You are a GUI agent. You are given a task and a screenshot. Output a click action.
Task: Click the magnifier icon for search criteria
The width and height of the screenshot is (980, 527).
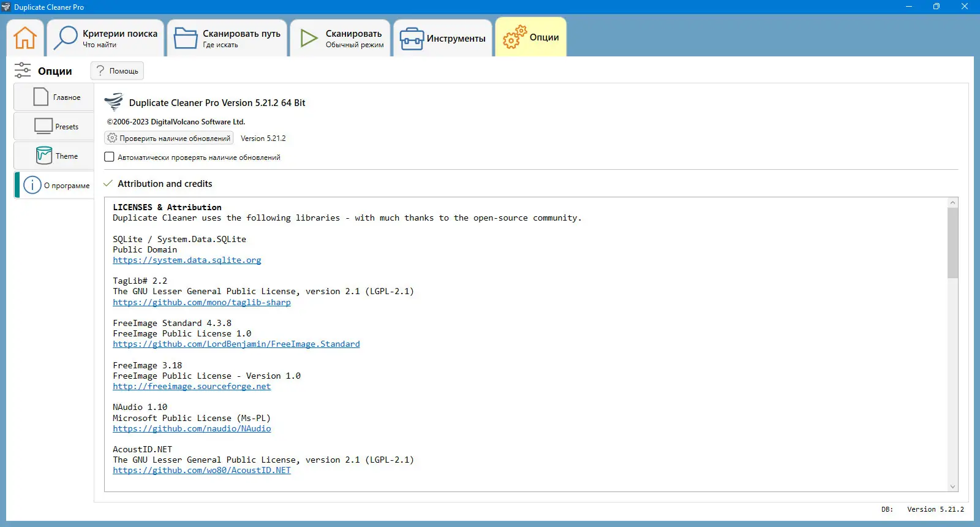tap(66, 38)
